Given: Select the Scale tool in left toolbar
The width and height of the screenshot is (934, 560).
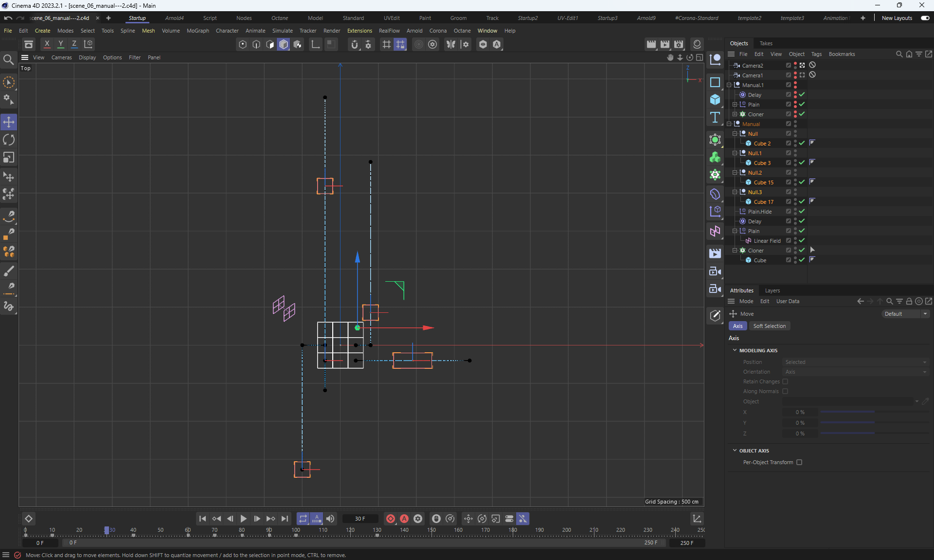Looking at the screenshot, I should click(9, 158).
